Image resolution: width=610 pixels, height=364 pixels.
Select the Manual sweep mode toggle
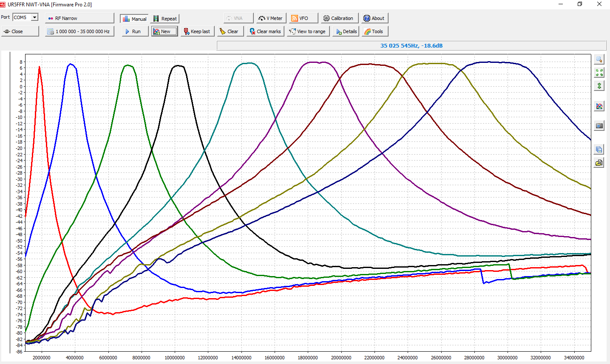134,19
